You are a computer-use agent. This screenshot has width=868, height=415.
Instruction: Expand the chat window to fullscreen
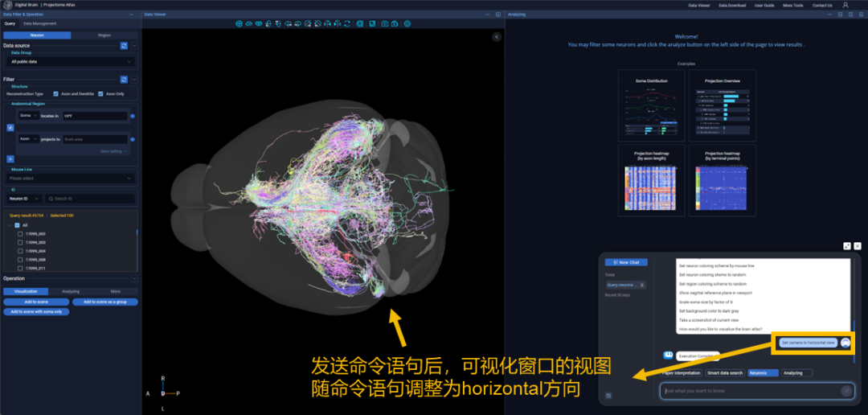click(846, 246)
